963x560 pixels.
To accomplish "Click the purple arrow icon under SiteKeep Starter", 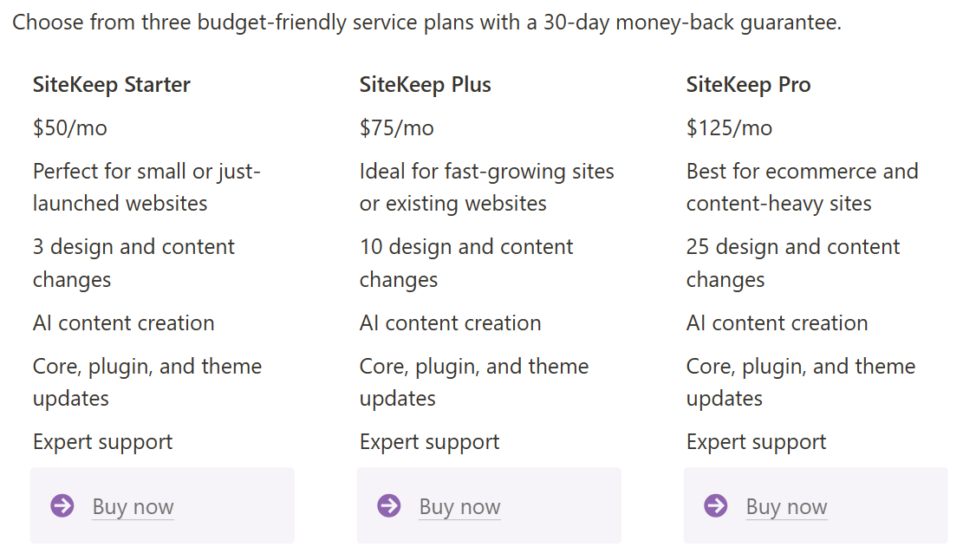I will [62, 506].
